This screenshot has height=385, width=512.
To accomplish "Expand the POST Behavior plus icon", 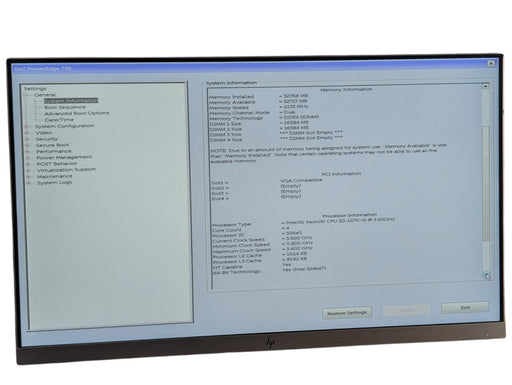I will click(28, 164).
